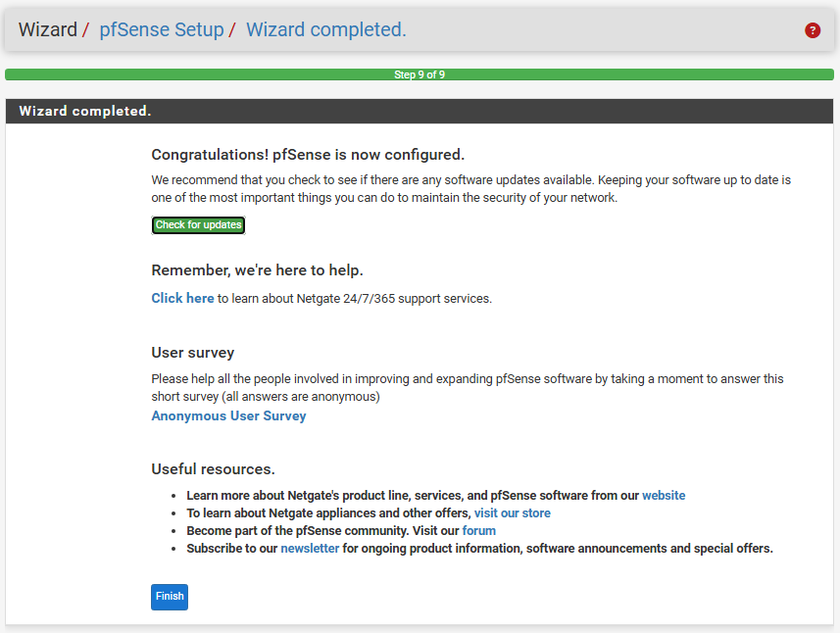Open the red help question mark icon
The width and height of the screenshot is (840, 633).
813,30
